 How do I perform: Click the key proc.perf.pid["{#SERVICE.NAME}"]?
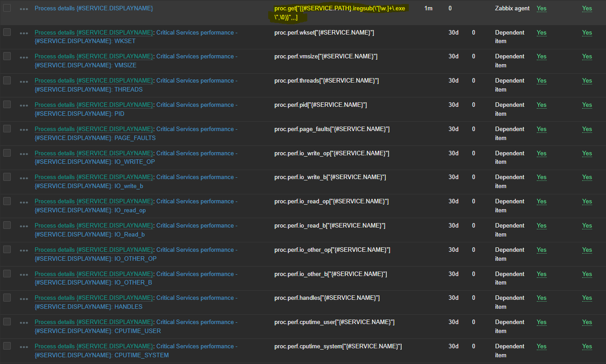pos(321,105)
